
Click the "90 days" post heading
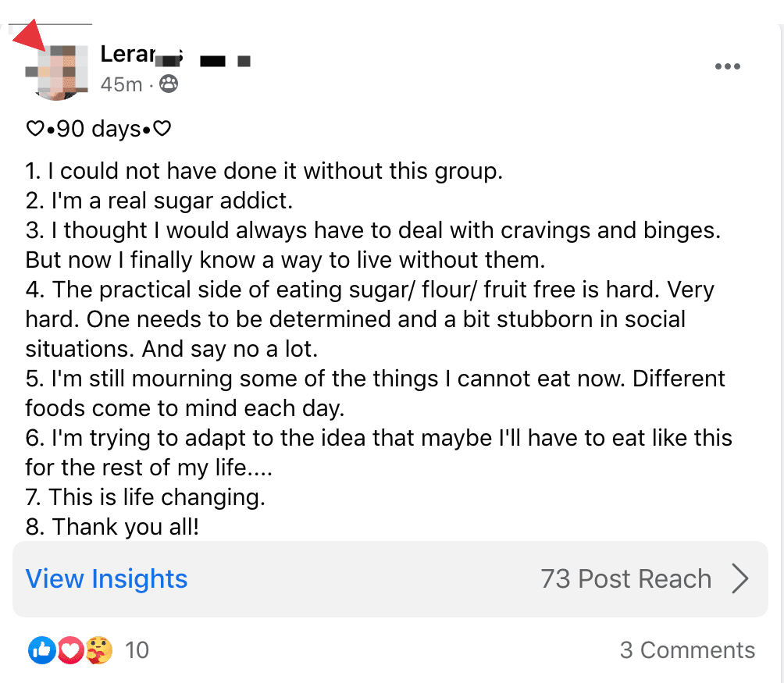click(x=98, y=129)
